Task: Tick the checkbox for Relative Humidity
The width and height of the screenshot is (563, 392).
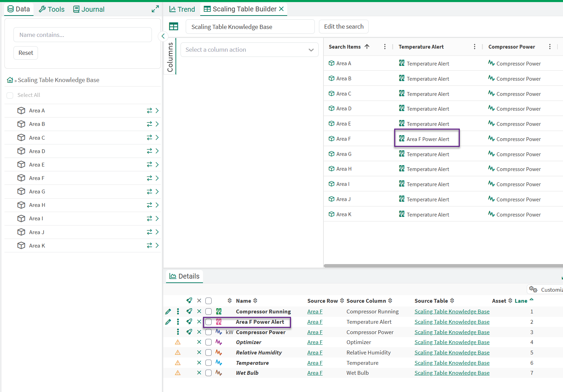Action: click(x=208, y=353)
